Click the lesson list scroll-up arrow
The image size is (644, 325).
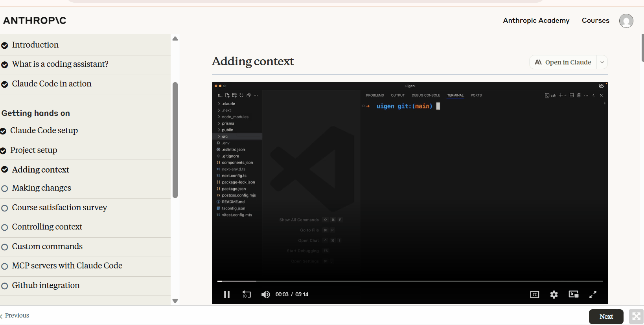click(175, 39)
